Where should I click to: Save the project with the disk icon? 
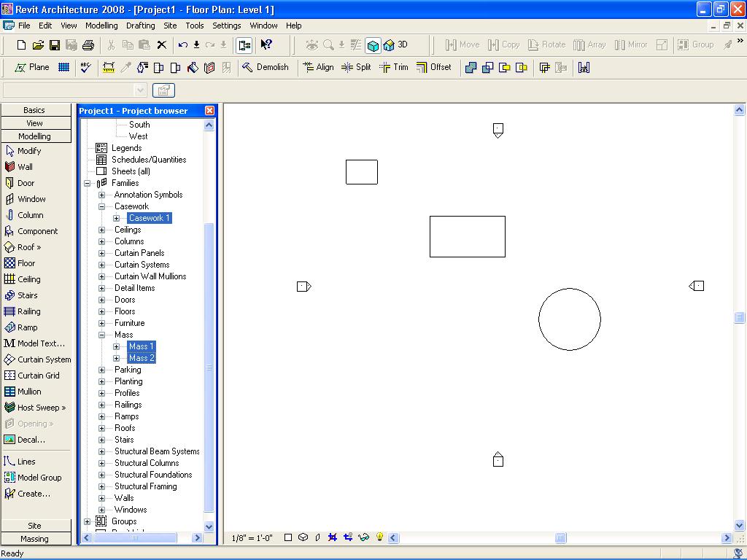pyautogui.click(x=55, y=44)
